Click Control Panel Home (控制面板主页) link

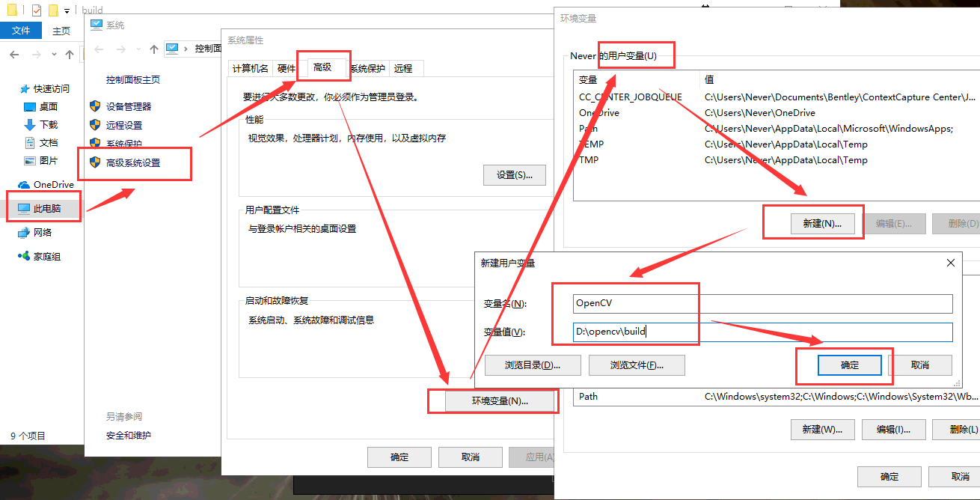(133, 80)
